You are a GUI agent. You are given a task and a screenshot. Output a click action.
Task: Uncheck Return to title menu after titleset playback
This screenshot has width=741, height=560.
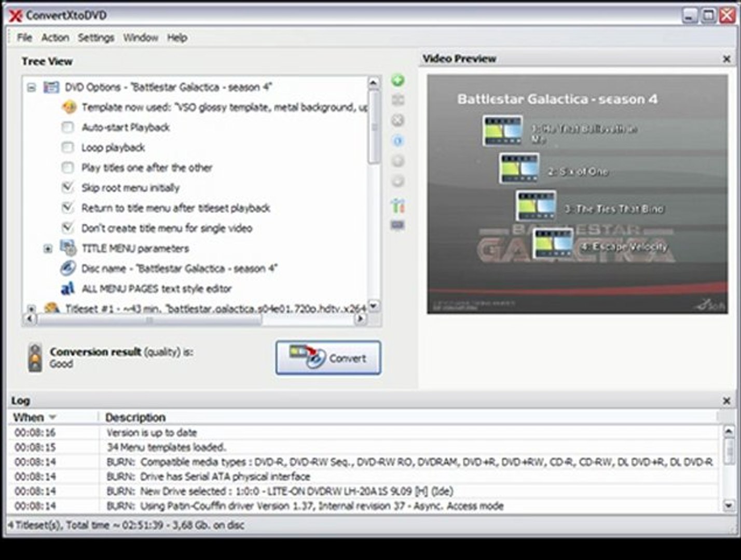[67, 208]
